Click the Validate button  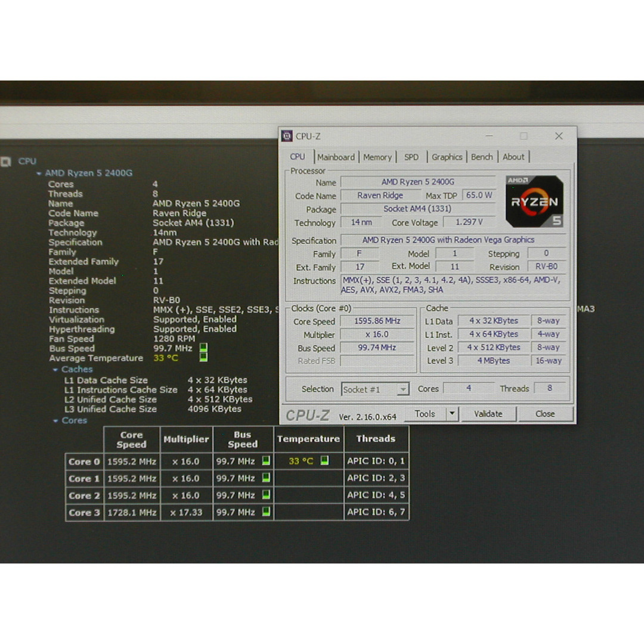pos(488,413)
